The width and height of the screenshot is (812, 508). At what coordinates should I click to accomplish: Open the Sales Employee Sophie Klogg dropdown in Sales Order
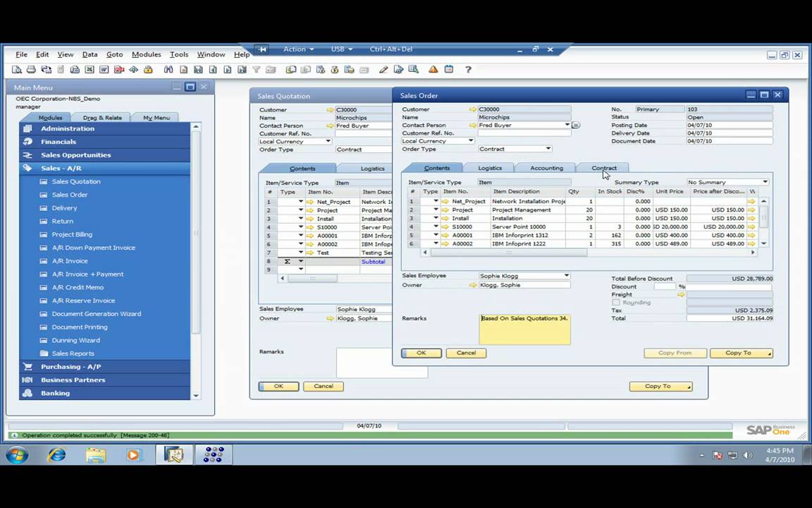[567, 276]
